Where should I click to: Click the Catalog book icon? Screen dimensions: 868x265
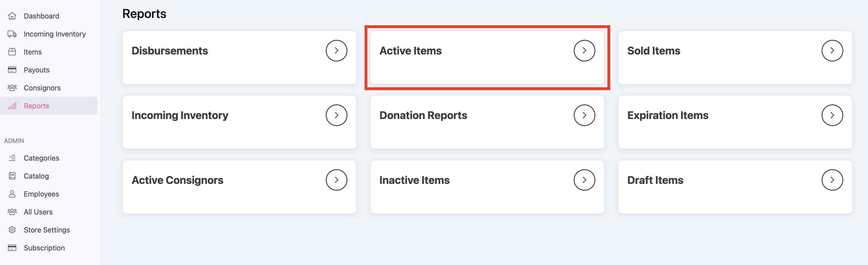[12, 176]
